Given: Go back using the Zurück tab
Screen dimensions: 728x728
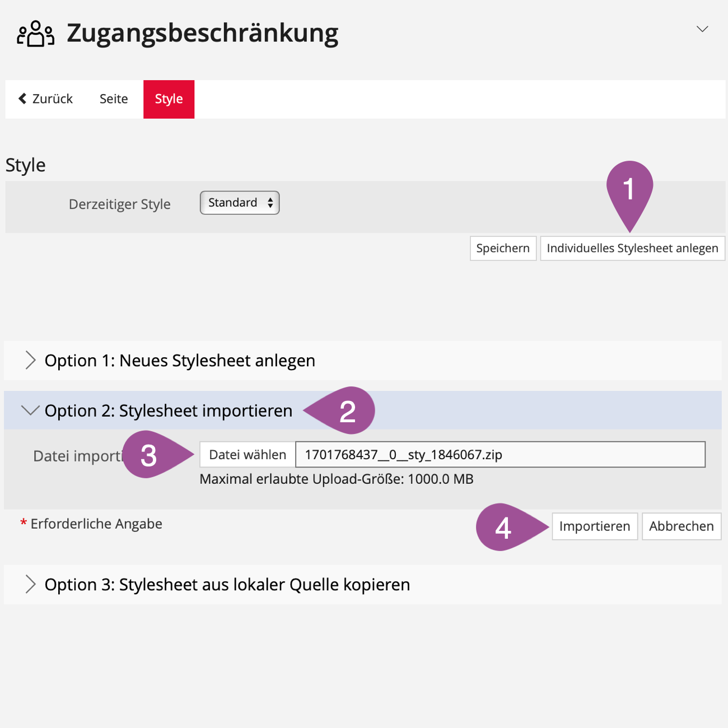Looking at the screenshot, I should (x=46, y=99).
